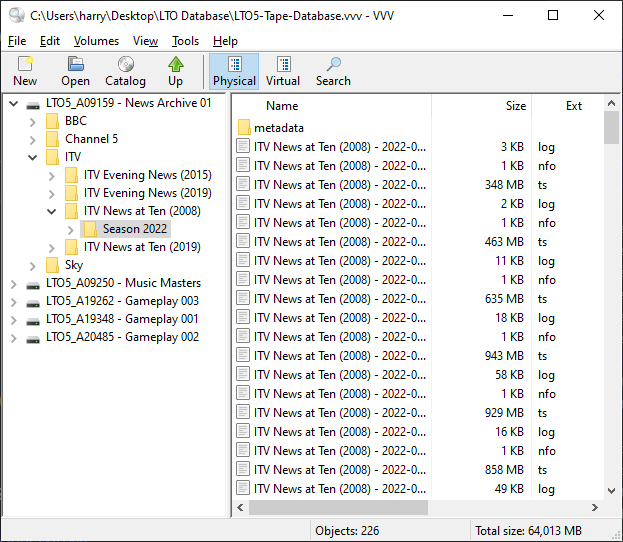The width and height of the screenshot is (623, 542).
Task: Expand the LTO5_A19262 Gameplay 003 volume
Action: click(14, 301)
